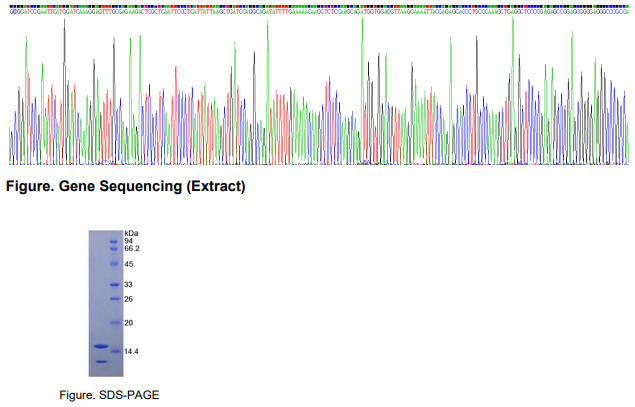The height and width of the screenshot is (407, 635).
Task: Click the 45 kDa ladder band in the gel
Action: click(x=114, y=264)
